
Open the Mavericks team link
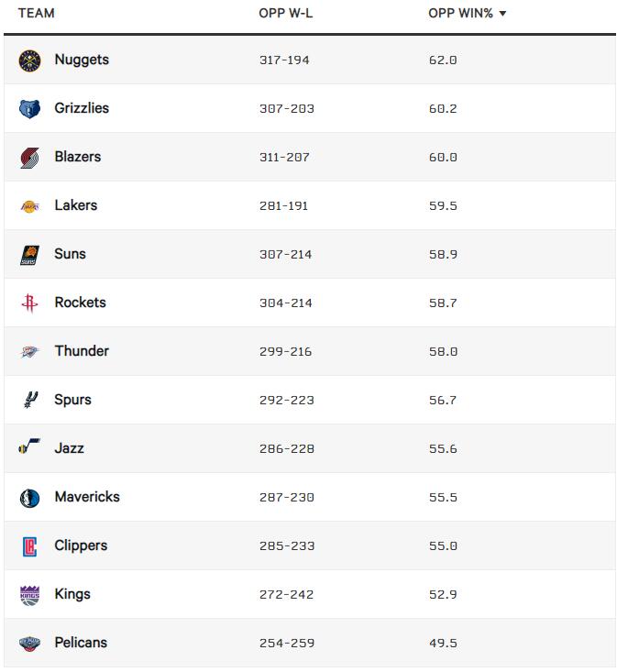[87, 497]
